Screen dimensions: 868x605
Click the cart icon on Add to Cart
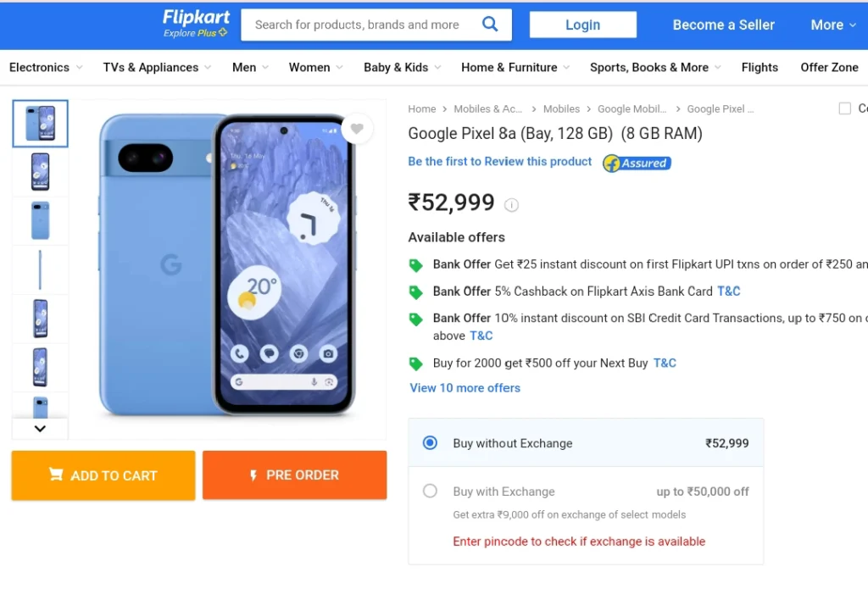pyautogui.click(x=56, y=475)
